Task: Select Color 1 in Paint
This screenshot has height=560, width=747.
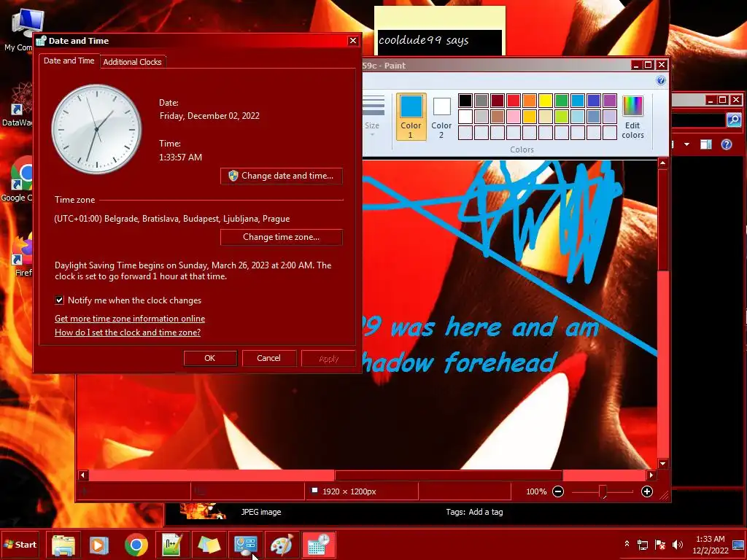Action: point(411,117)
